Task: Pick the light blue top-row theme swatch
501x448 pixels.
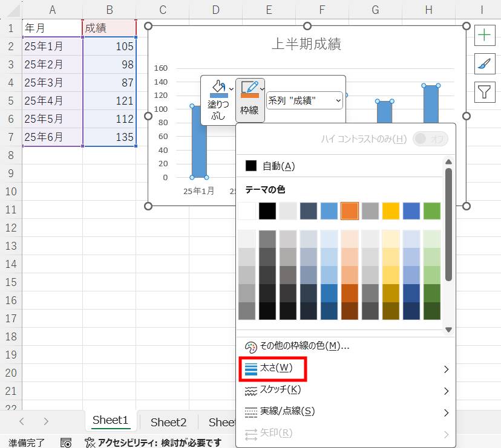Action: coord(329,211)
